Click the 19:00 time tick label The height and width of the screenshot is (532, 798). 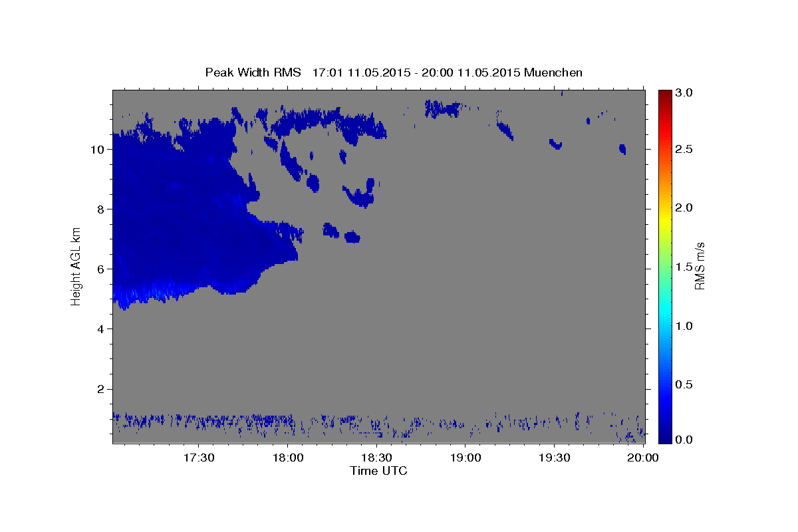pos(465,458)
